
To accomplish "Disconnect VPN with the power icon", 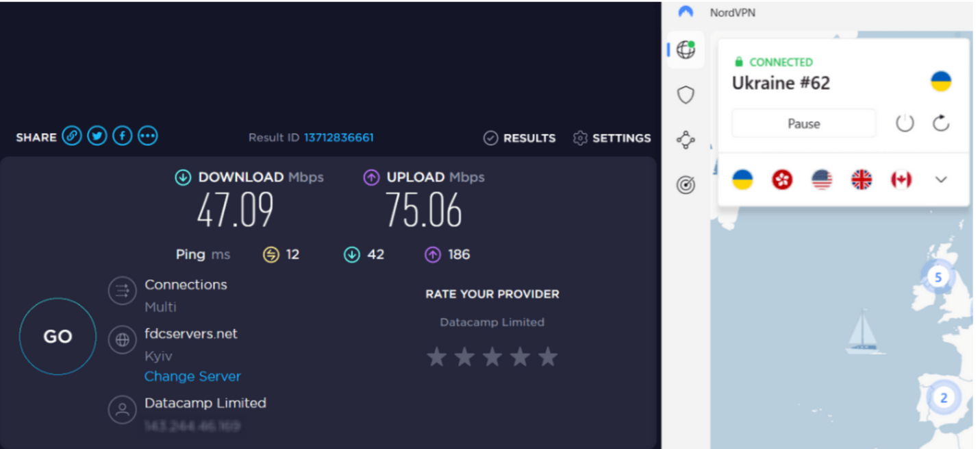I will tap(905, 123).
